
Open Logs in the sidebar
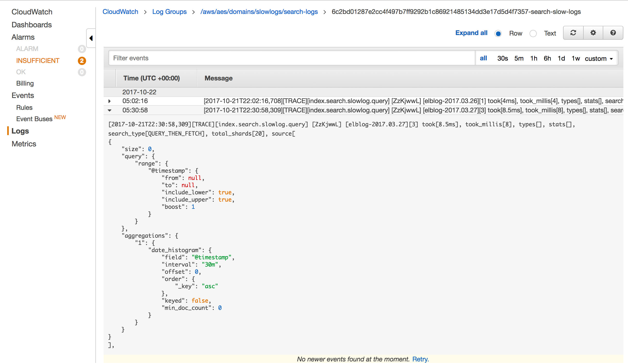coord(20,131)
